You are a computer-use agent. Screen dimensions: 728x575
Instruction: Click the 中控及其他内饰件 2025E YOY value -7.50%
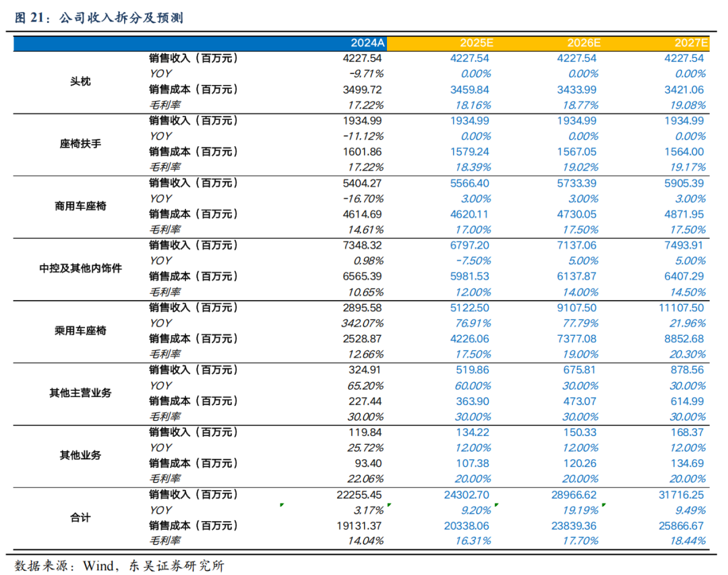click(474, 261)
